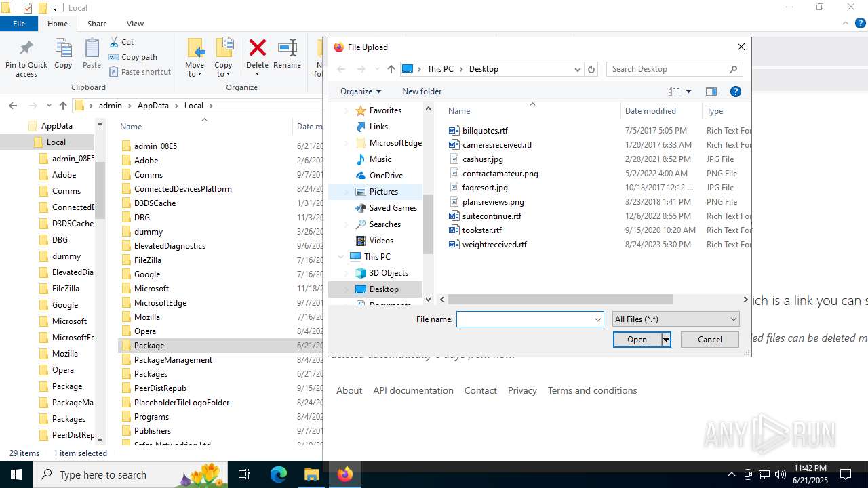Open the Move to ribbon button
Image resolution: width=868 pixels, height=488 pixels.
pyautogui.click(x=195, y=57)
